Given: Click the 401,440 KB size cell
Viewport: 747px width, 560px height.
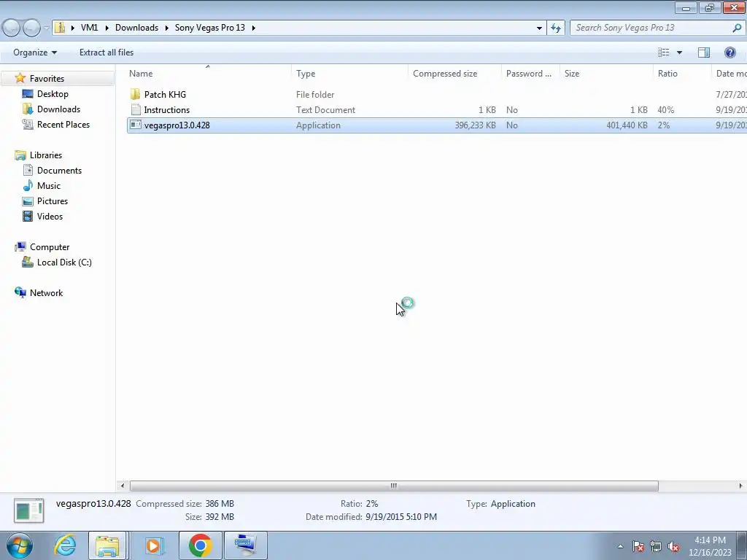Looking at the screenshot, I should pyautogui.click(x=627, y=125).
